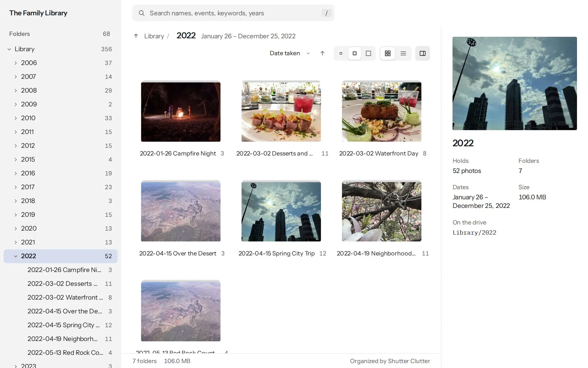Open Waterfront Day folder thumbnail

click(382, 112)
